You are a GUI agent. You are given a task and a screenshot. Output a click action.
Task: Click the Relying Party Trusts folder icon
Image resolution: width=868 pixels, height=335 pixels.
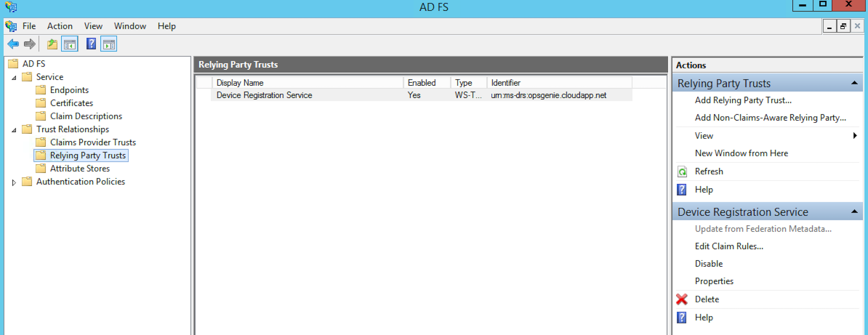41,155
